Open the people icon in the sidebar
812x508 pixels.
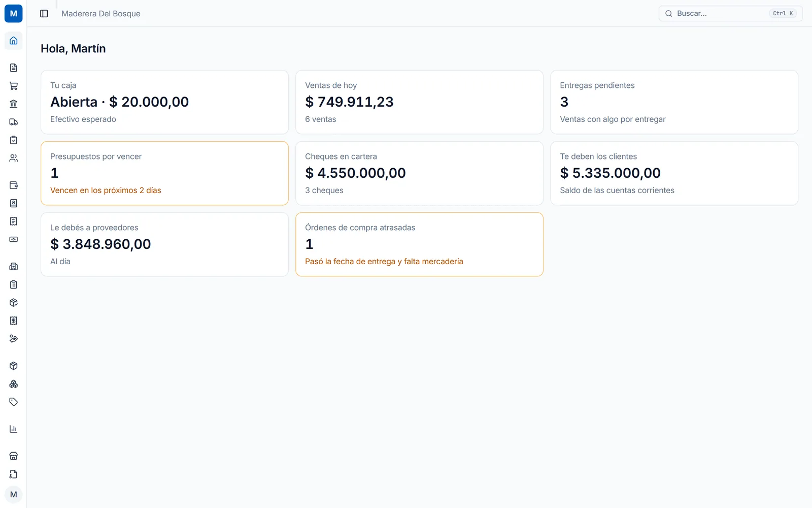pyautogui.click(x=14, y=158)
